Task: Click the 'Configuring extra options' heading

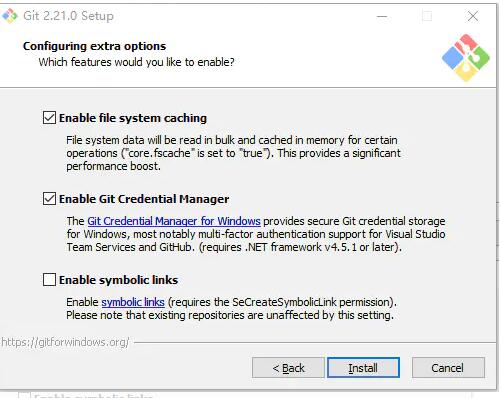Action: 94,46
